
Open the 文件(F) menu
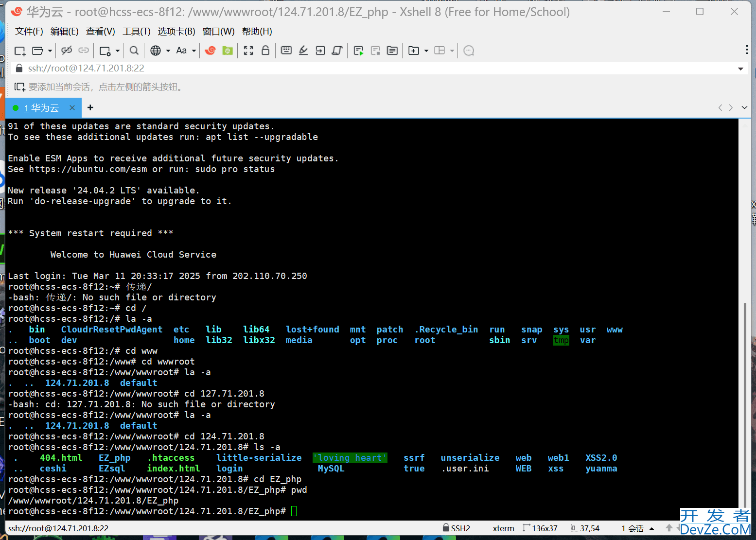click(x=29, y=32)
